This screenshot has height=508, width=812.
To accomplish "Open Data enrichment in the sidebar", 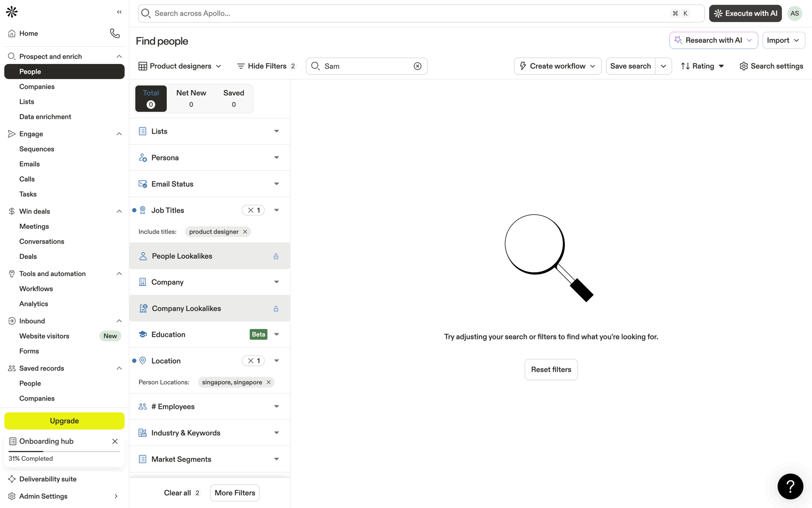I will pos(45,117).
